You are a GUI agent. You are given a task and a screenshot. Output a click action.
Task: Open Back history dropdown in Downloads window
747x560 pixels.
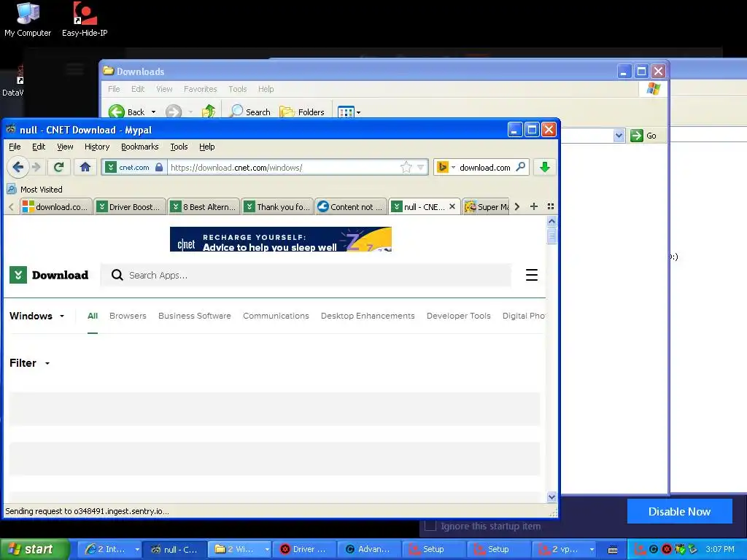point(153,112)
